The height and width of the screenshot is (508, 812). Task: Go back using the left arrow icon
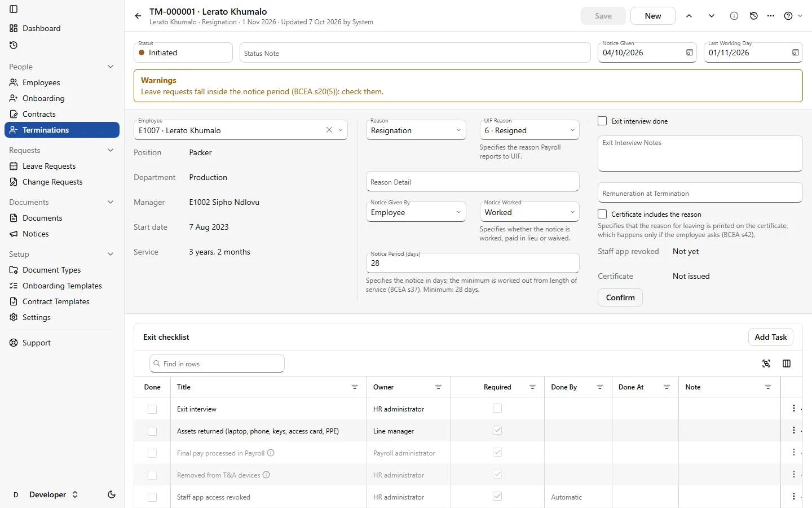tap(138, 16)
